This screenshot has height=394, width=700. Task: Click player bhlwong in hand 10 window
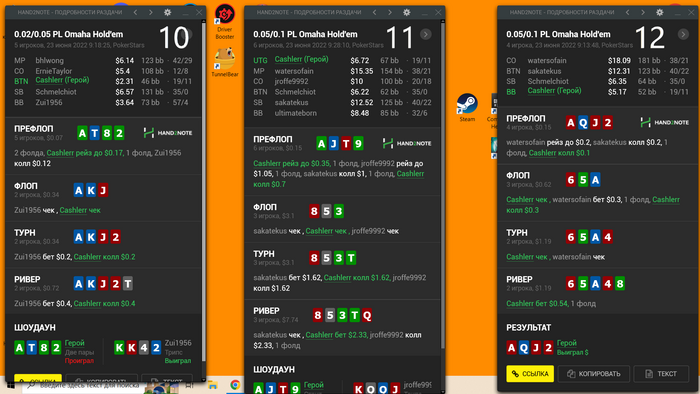pyautogui.click(x=50, y=60)
